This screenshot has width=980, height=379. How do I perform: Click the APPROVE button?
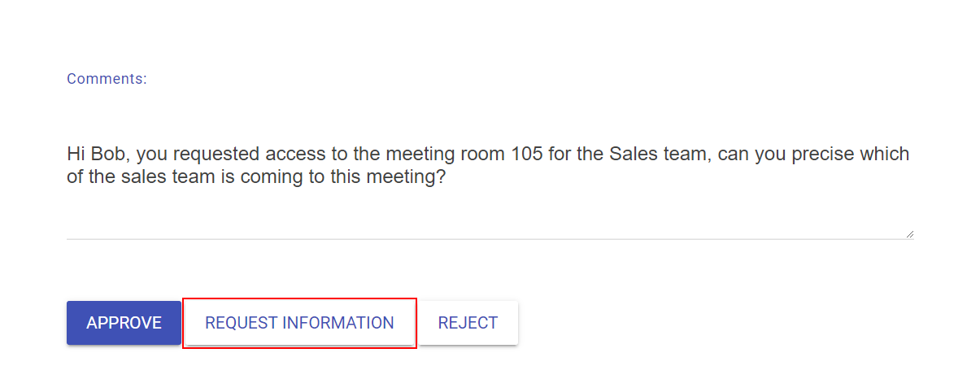124,323
